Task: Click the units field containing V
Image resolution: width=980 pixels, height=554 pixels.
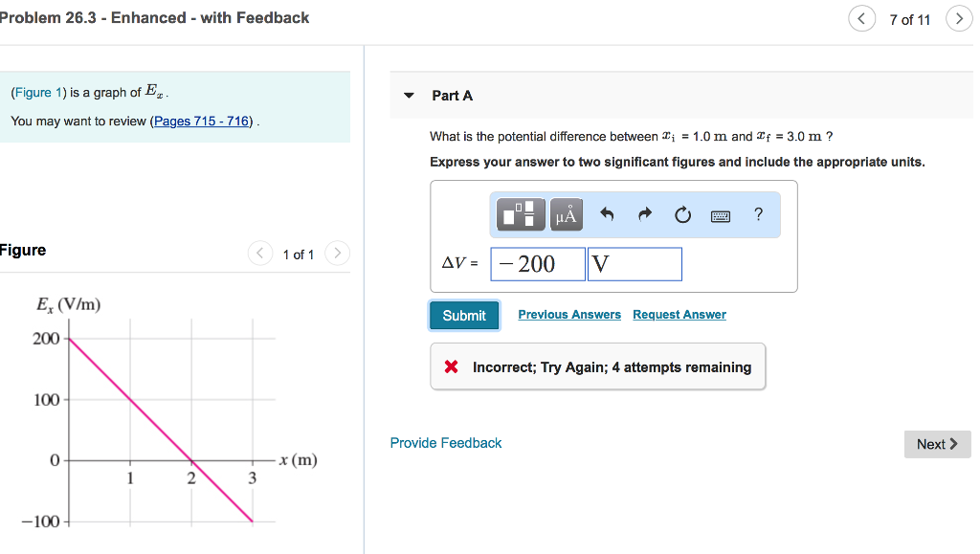Action: [x=635, y=264]
